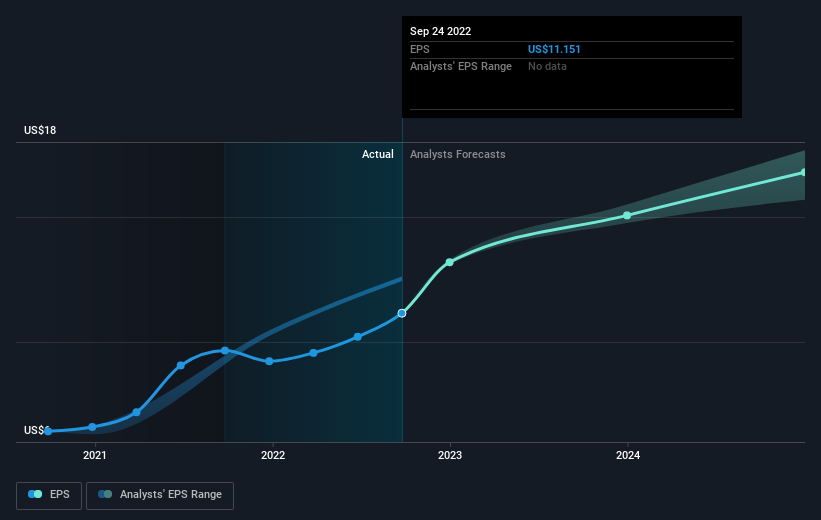The height and width of the screenshot is (520, 821).
Task: Click the 2022 x-axis label
Action: point(272,456)
